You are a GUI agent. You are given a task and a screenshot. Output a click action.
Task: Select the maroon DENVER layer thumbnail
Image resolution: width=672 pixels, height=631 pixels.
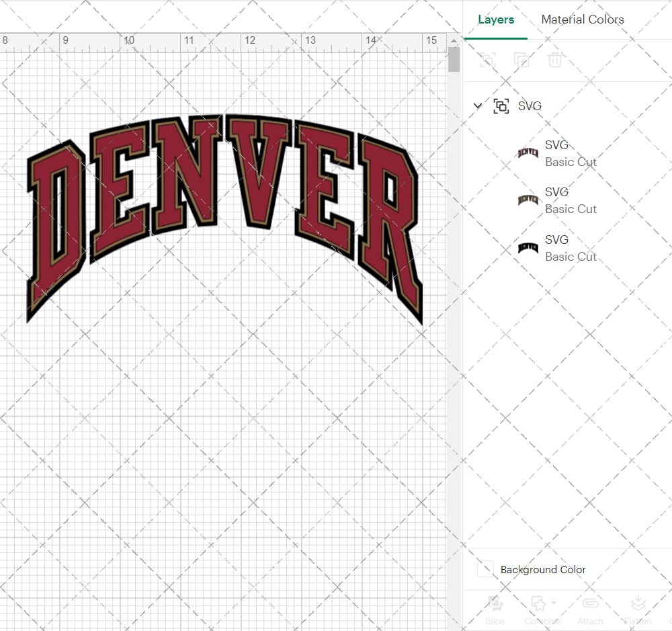(528, 153)
